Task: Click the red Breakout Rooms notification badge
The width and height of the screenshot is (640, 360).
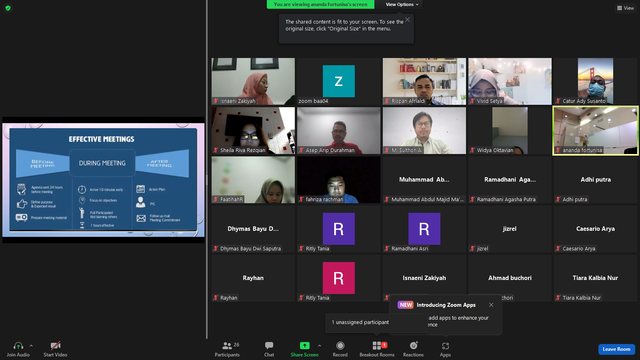Action: point(384,345)
